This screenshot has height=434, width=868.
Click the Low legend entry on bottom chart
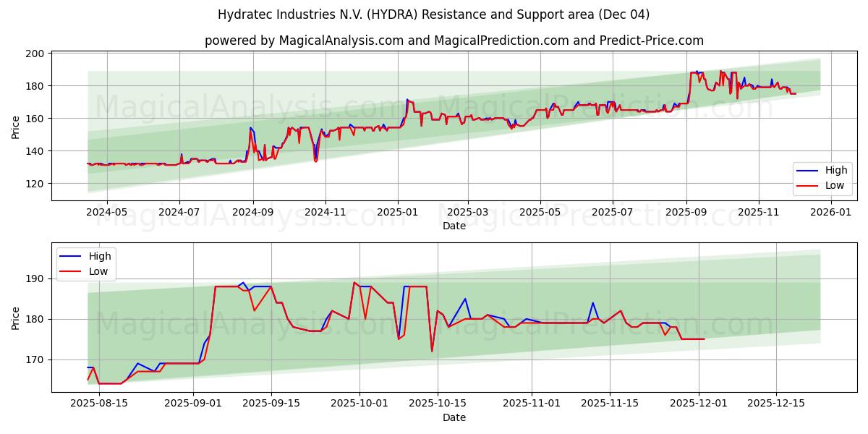(x=98, y=271)
